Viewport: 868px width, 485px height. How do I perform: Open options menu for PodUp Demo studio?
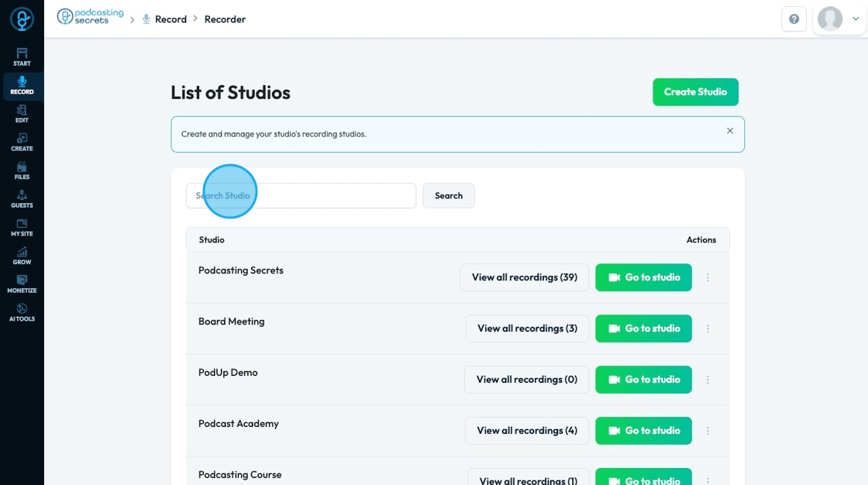tap(708, 380)
